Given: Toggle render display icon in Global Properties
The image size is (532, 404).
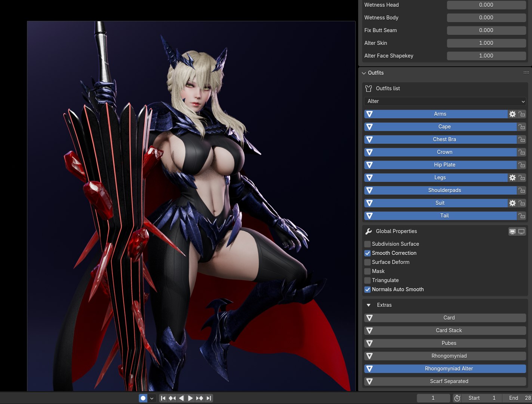Looking at the screenshot, I should [x=522, y=232].
